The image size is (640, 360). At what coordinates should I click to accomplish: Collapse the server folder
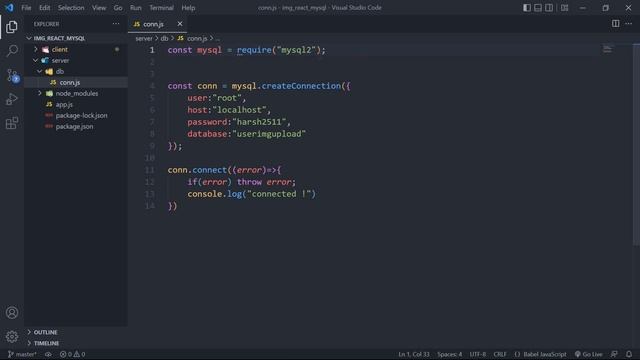[36, 60]
